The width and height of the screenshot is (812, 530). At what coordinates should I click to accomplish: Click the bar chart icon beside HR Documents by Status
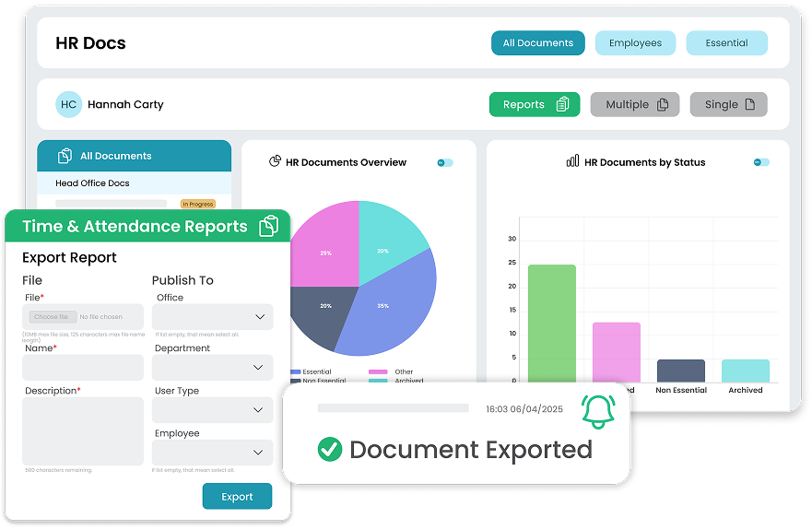pos(572,161)
